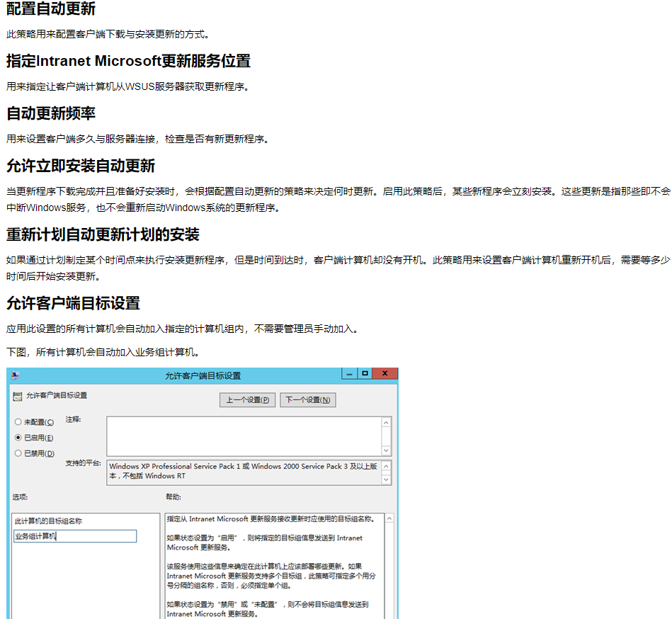
Task: Click the 选项: label
Action: click(20, 497)
